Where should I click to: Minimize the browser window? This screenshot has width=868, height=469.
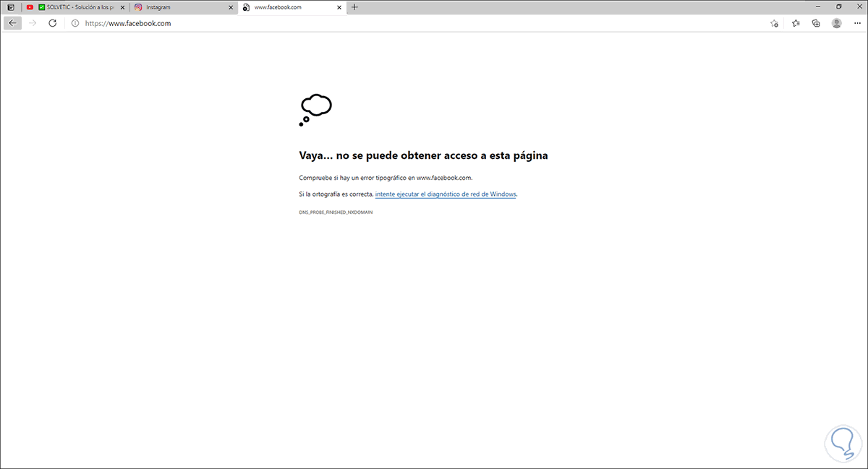coord(818,7)
